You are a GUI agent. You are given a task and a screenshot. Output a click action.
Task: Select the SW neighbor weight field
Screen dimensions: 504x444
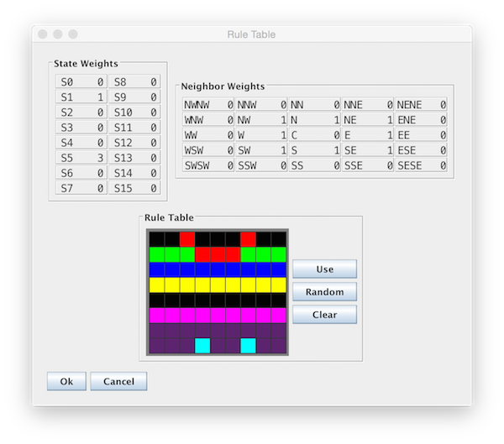point(261,150)
